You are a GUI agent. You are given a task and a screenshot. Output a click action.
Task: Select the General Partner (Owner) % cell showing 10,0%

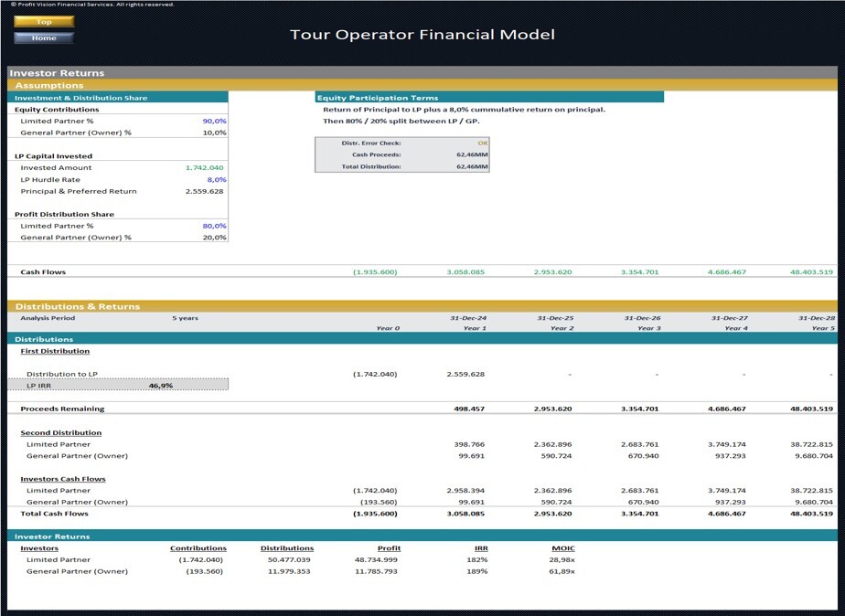(x=214, y=133)
